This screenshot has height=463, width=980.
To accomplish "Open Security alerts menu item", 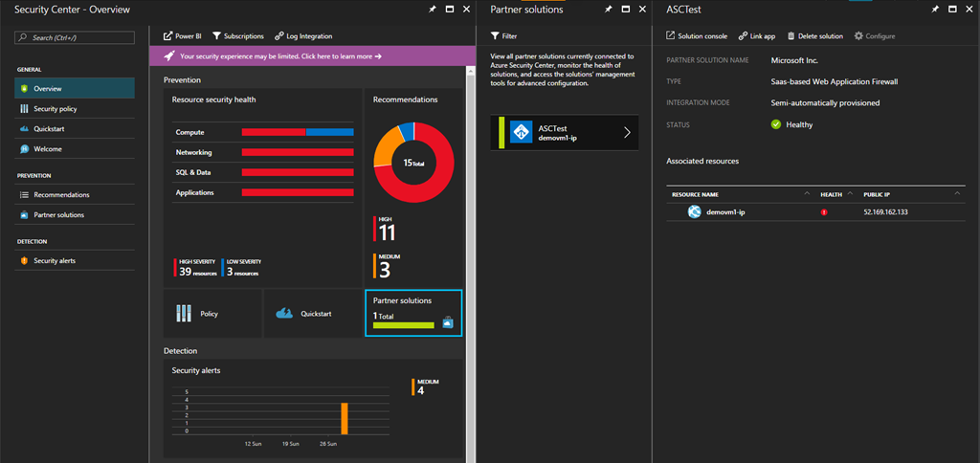I will (75, 260).
